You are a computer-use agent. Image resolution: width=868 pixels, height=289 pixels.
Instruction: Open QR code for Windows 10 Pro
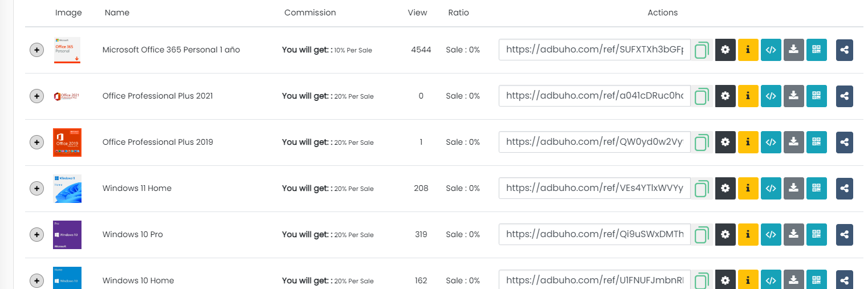coord(816,234)
